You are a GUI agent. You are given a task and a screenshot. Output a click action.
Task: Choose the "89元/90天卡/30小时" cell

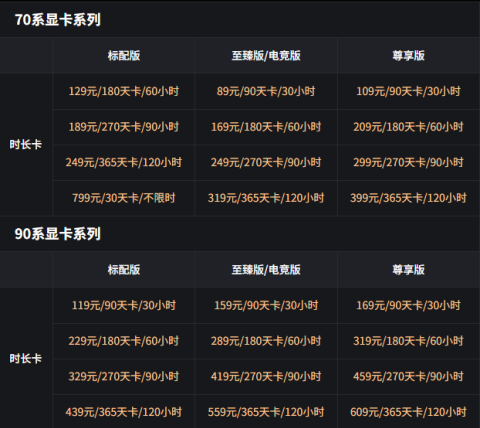[266, 91]
